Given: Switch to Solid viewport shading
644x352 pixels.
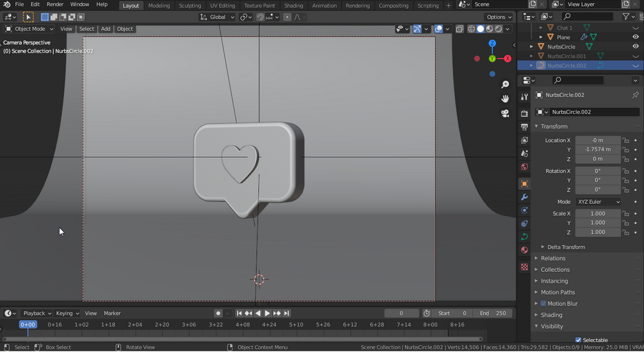Looking at the screenshot, I should 481,29.
